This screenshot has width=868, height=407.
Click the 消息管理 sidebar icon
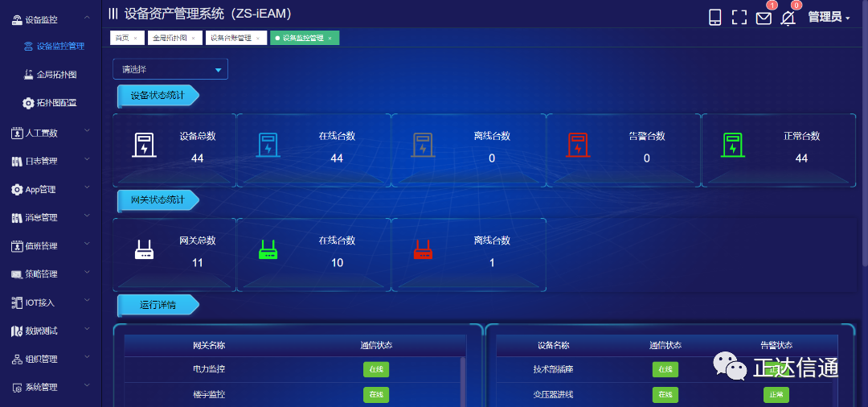17,218
